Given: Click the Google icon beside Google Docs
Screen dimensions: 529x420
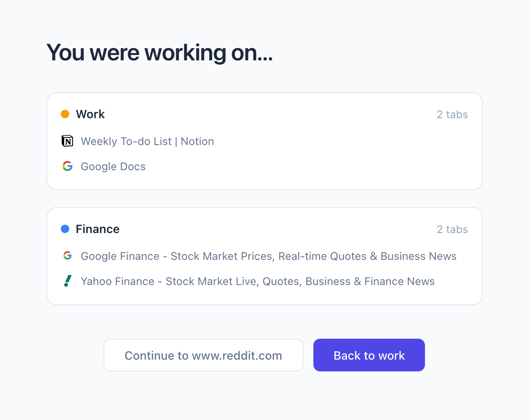Looking at the screenshot, I should 67,166.
